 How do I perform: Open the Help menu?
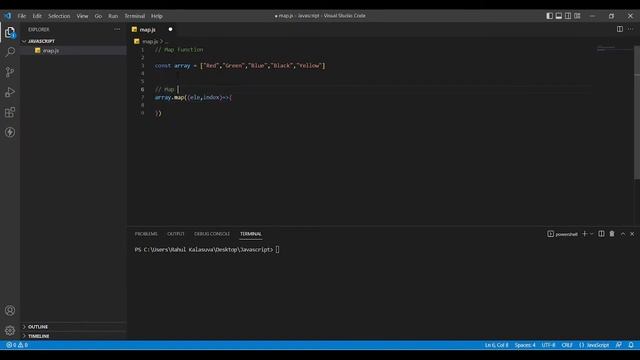(x=157, y=16)
